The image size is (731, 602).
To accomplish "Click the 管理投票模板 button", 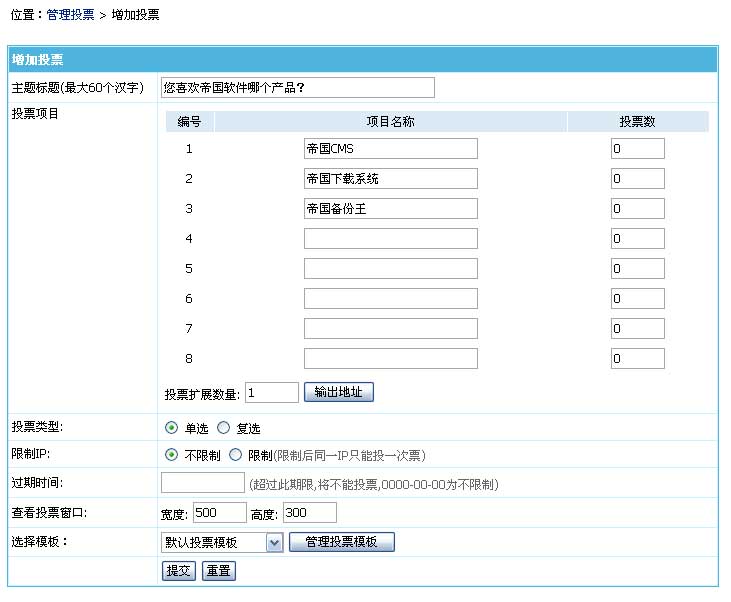I will (342, 542).
